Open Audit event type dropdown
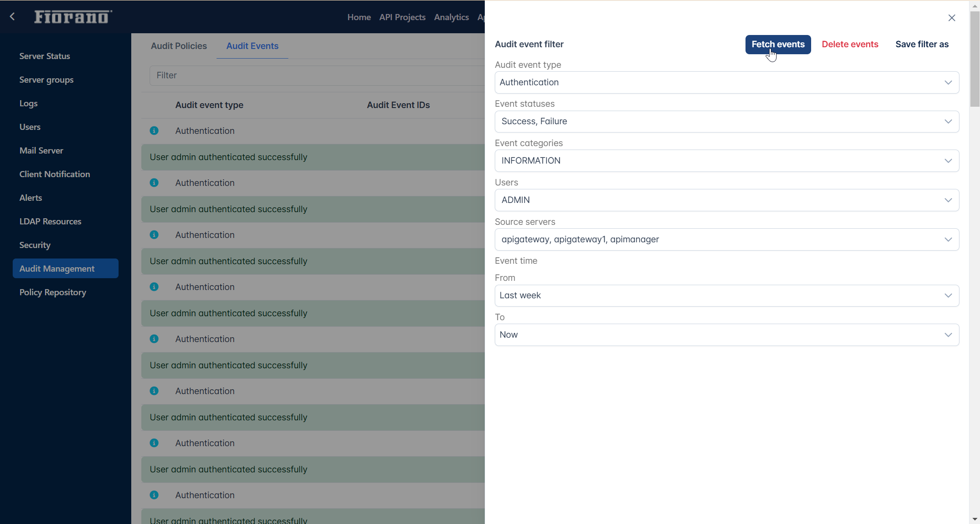 pos(727,82)
